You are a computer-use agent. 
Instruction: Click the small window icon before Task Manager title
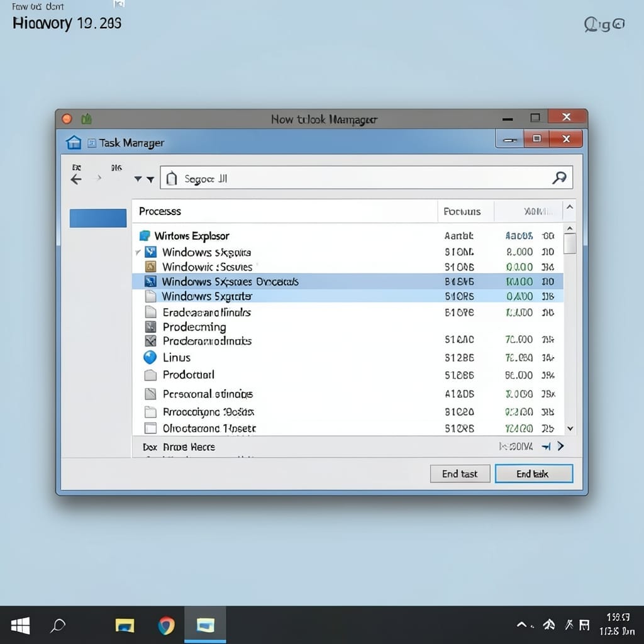92,143
